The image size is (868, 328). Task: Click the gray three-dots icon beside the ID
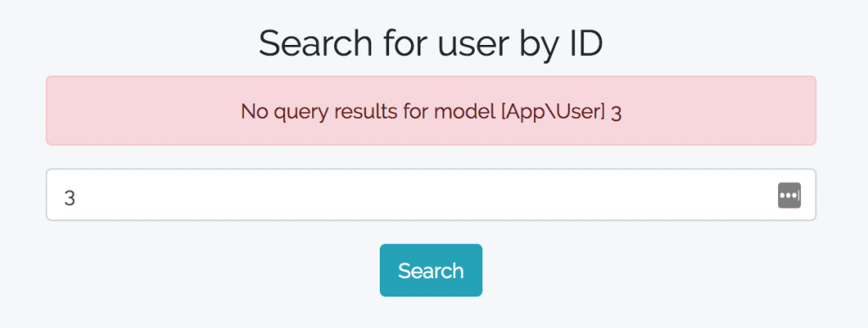(x=789, y=195)
